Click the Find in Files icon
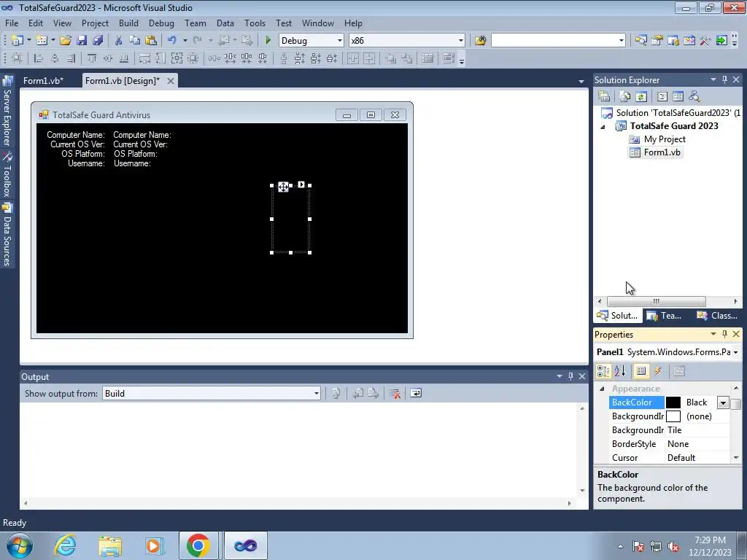The image size is (747, 560). 480,41
